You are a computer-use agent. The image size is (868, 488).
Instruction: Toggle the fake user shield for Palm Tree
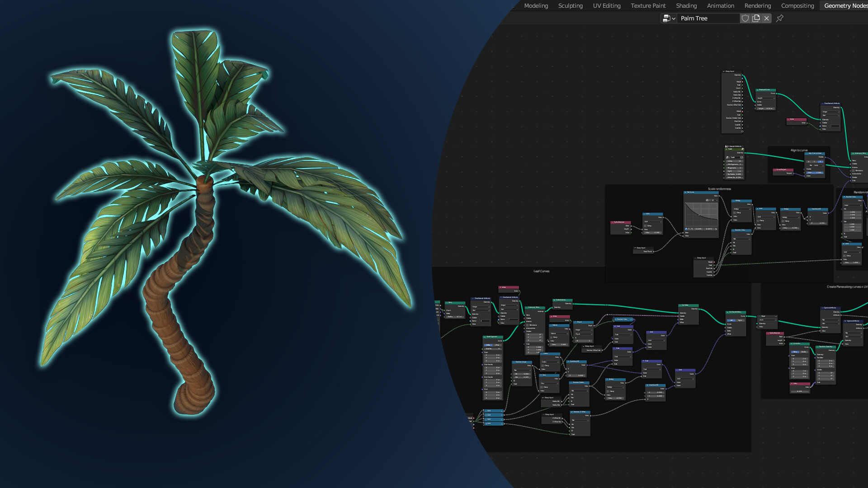745,18
